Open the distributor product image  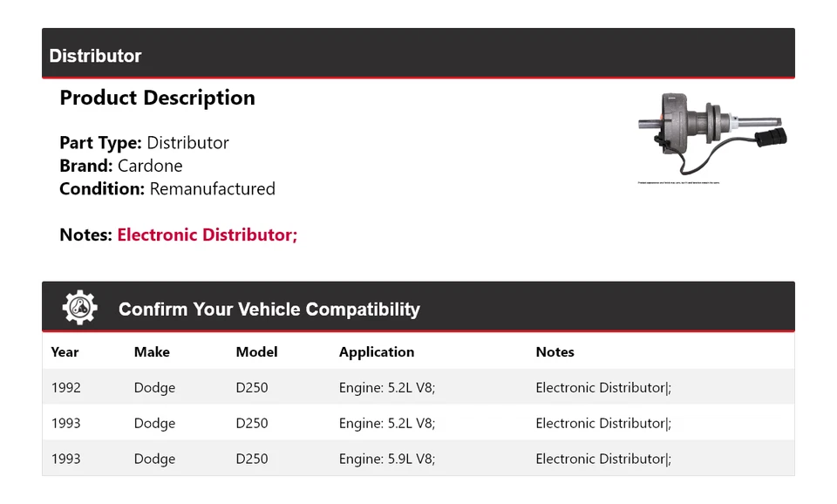click(x=711, y=134)
